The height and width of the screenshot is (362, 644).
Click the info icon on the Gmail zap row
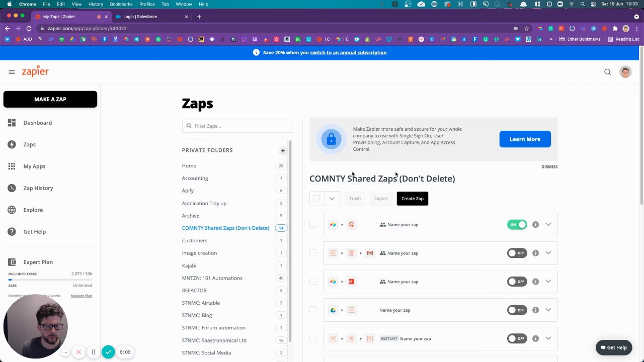tap(535, 253)
